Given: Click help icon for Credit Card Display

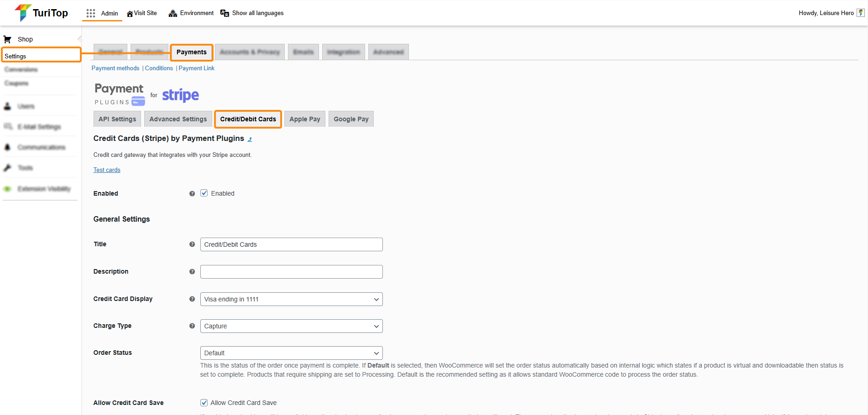Looking at the screenshot, I should tap(192, 299).
